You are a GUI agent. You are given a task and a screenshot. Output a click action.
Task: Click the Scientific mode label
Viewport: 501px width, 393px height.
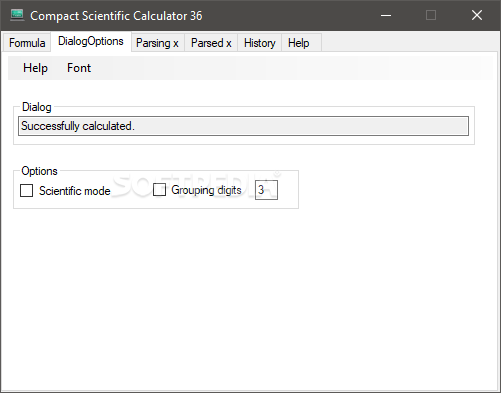coord(75,191)
